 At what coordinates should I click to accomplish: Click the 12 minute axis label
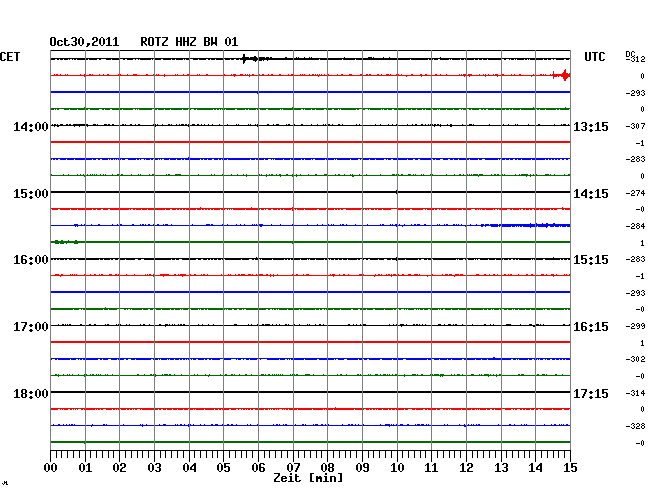tap(466, 468)
